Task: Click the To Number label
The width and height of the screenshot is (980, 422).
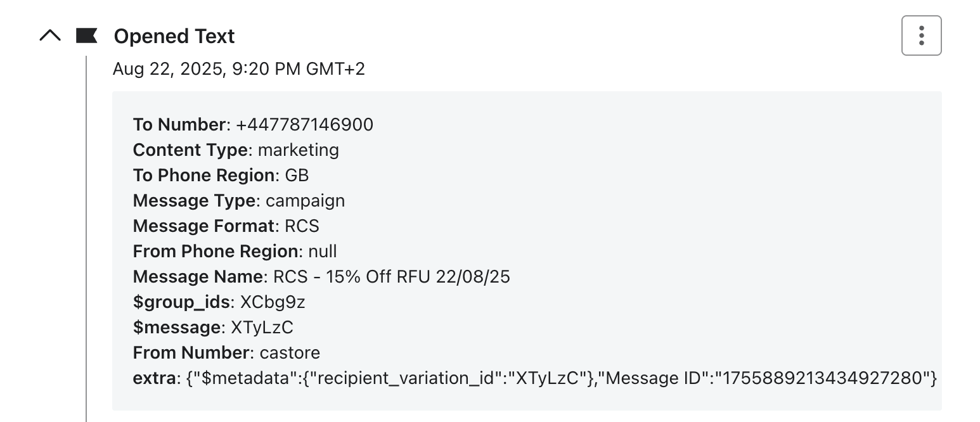Action: point(179,125)
